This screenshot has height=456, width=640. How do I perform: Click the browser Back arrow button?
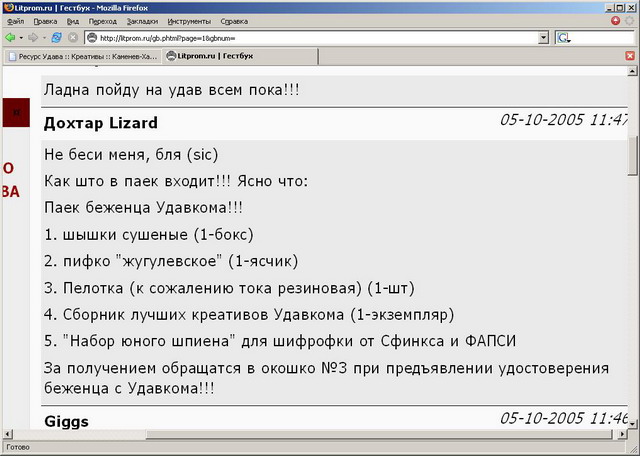tap(10, 37)
